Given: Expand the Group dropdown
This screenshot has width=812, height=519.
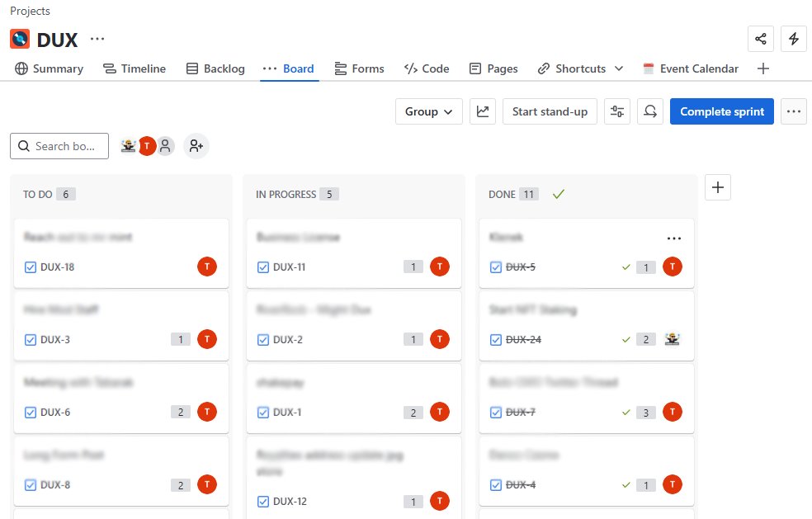Looking at the screenshot, I should [429, 111].
